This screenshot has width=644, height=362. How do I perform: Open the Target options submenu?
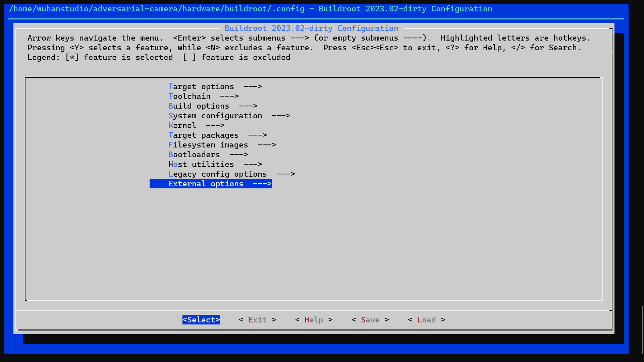tap(201, 86)
